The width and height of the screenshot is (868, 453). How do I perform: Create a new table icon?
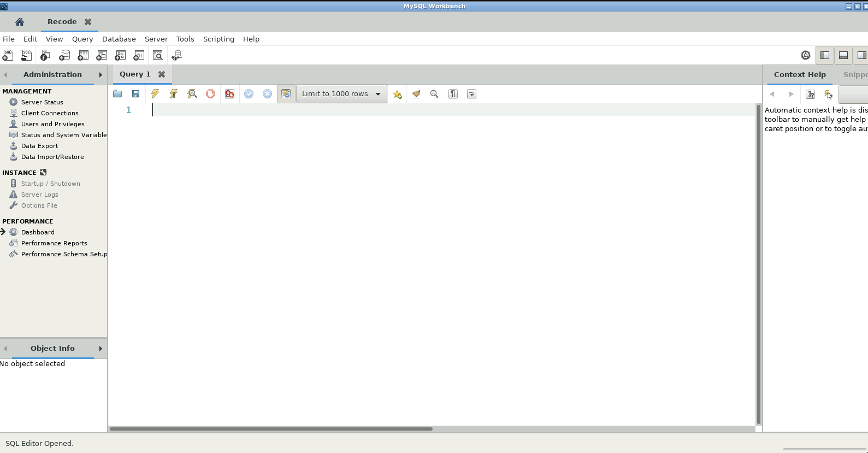click(x=83, y=55)
